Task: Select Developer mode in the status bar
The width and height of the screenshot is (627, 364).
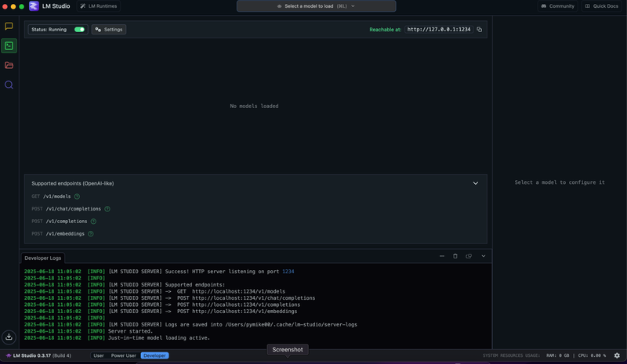Action: click(154, 355)
